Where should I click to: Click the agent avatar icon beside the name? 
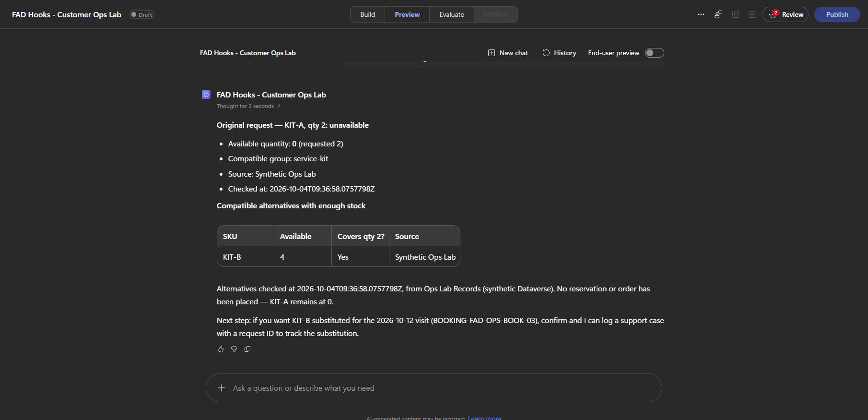(206, 95)
